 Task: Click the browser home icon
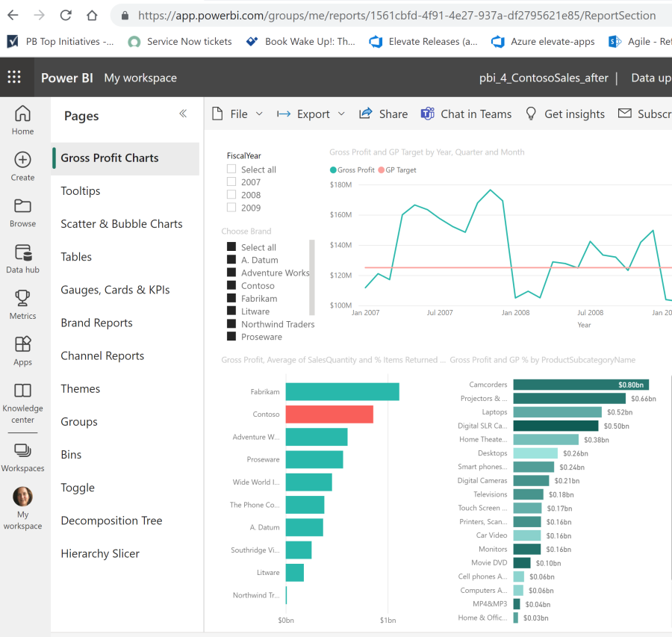pyautogui.click(x=92, y=16)
